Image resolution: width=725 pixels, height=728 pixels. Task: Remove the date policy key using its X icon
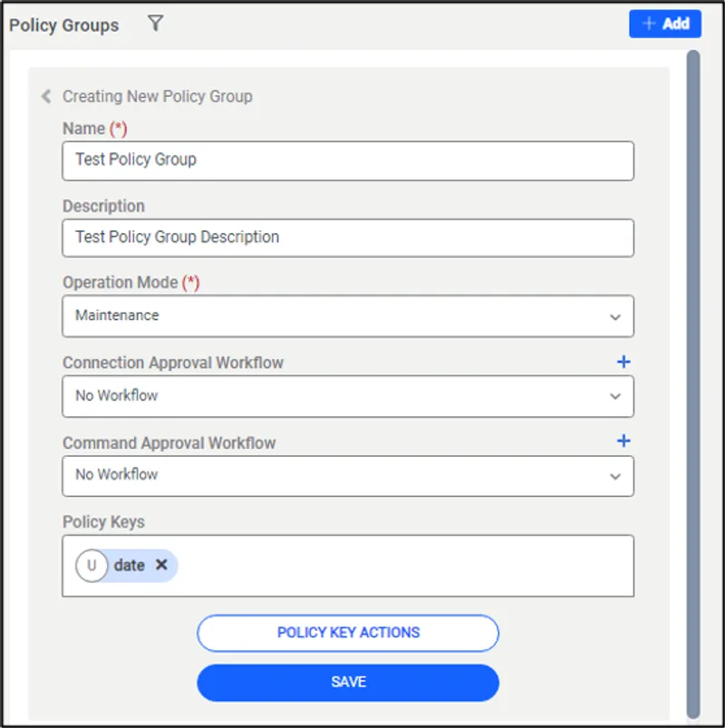point(161,565)
